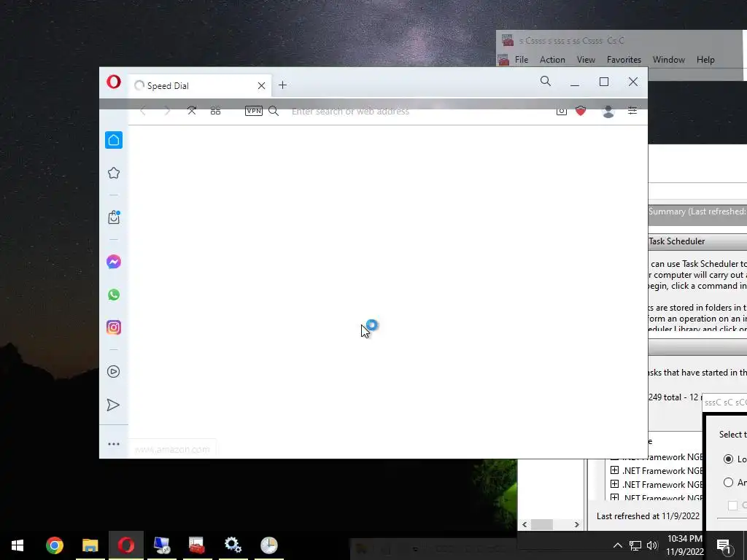Click search magnifier in address bar

click(274, 111)
